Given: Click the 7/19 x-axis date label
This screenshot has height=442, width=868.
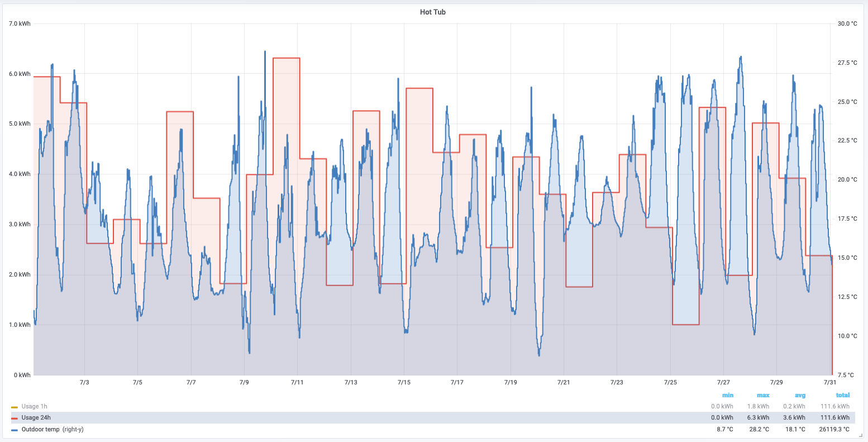Looking at the screenshot, I should click(x=511, y=382).
